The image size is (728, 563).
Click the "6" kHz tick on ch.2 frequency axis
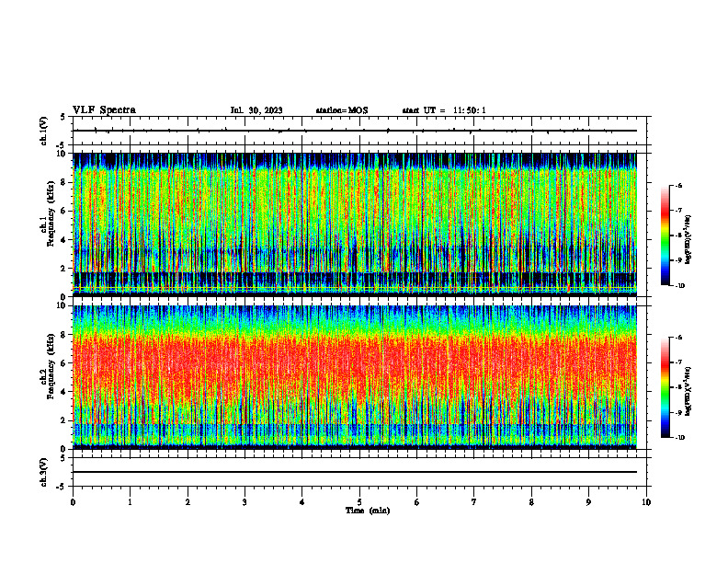(64, 363)
